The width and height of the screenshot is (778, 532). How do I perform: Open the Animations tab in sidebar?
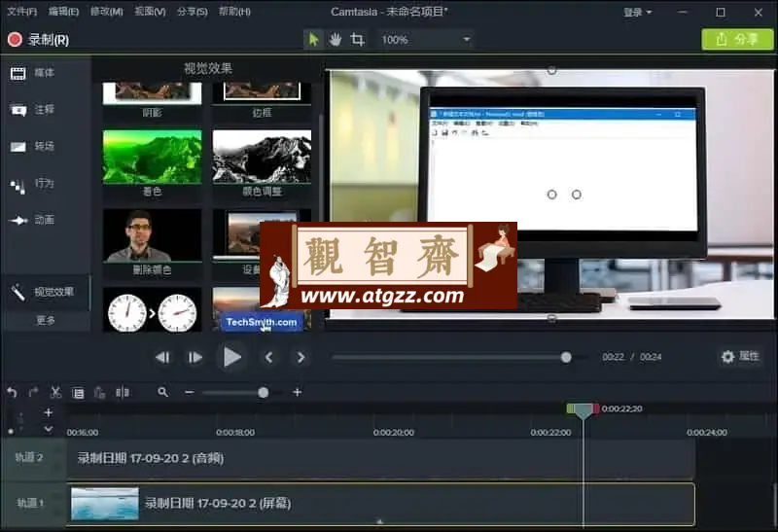pos(33,220)
